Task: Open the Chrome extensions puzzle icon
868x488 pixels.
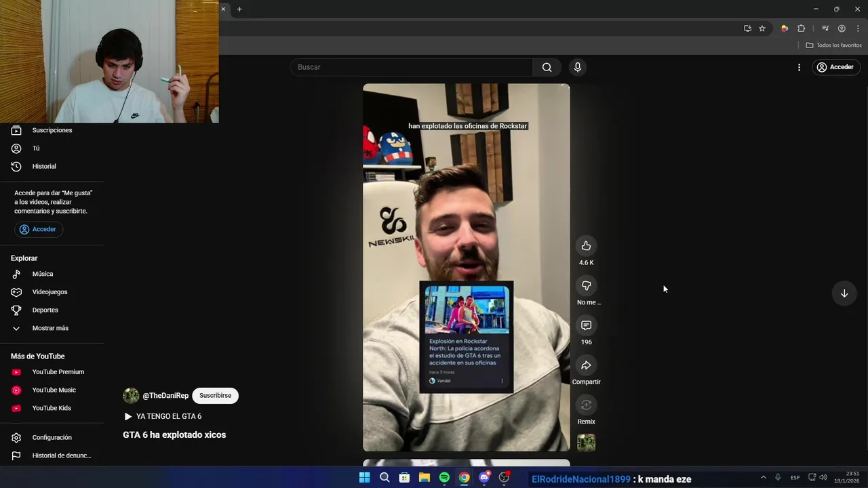Action: tap(802, 28)
